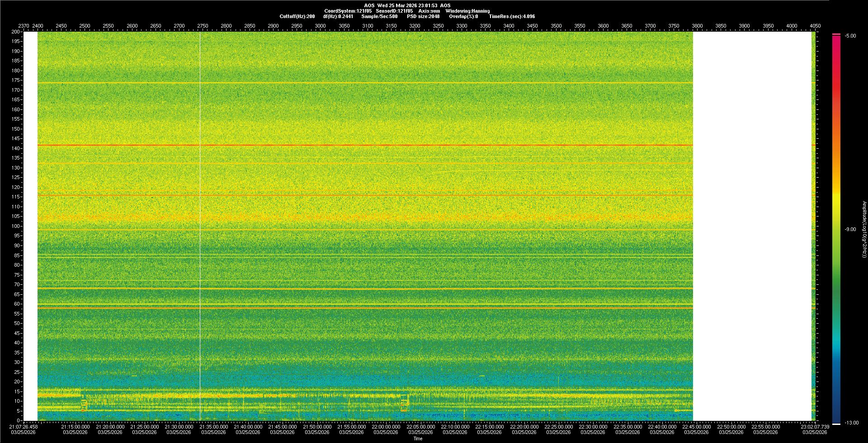Image resolution: width=868 pixels, height=443 pixels.
Task: Click the Amplitude axis title beside colorbar
Action: click(x=864, y=229)
